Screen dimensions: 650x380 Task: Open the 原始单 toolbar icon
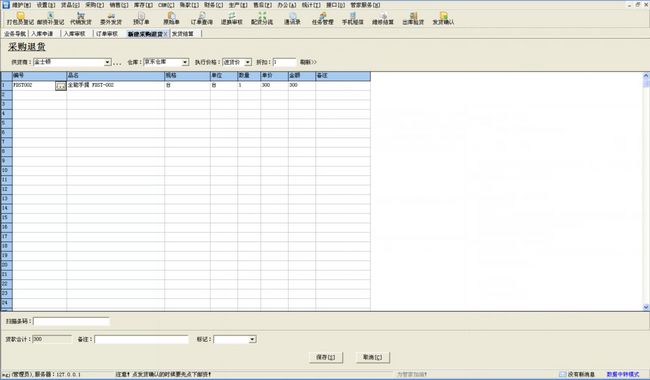click(171, 18)
